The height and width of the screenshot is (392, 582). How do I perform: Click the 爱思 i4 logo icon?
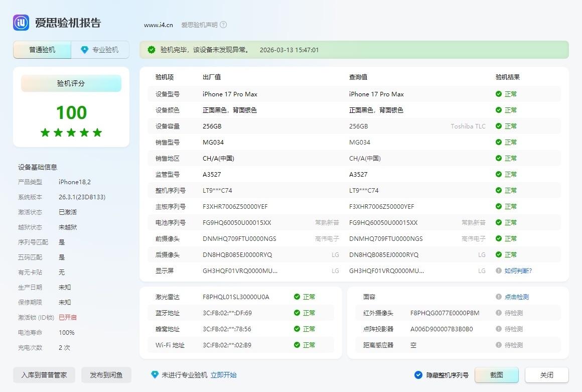(21, 23)
